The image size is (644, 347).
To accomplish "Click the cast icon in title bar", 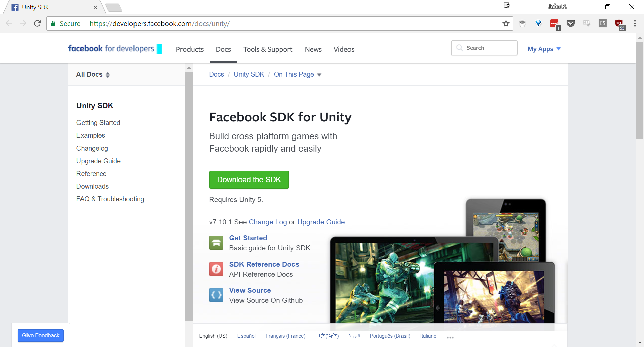I will [x=507, y=5].
